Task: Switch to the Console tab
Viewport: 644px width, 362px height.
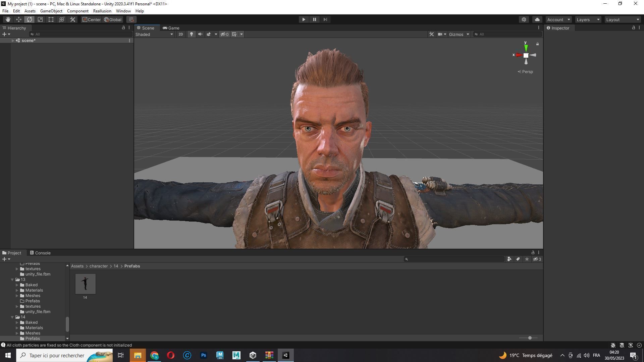Action: click(x=40, y=253)
